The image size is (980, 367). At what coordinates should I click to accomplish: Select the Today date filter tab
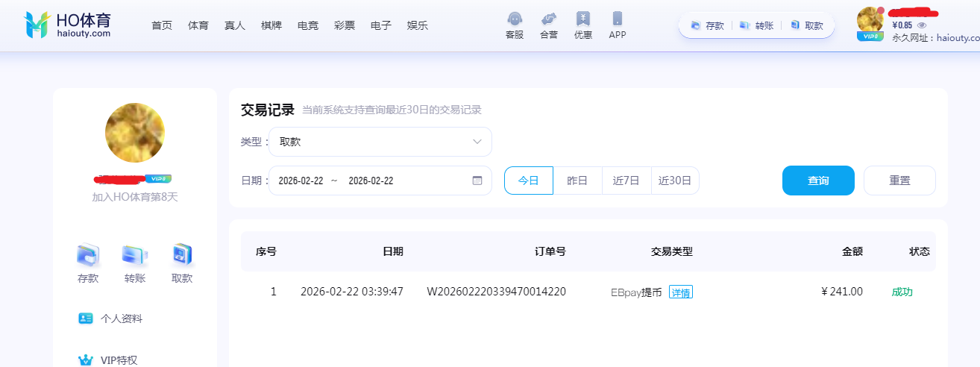click(528, 181)
